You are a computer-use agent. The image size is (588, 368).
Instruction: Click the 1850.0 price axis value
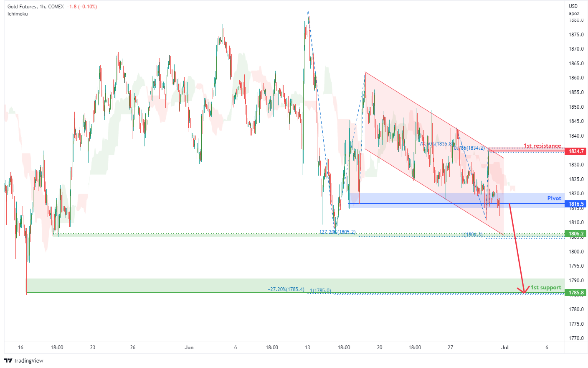[x=576, y=107]
